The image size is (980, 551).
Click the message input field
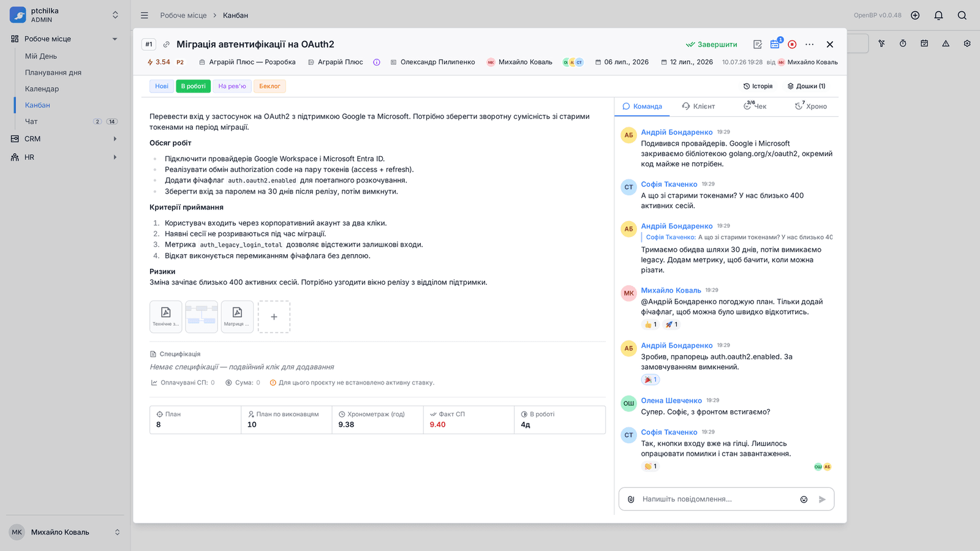click(717, 499)
